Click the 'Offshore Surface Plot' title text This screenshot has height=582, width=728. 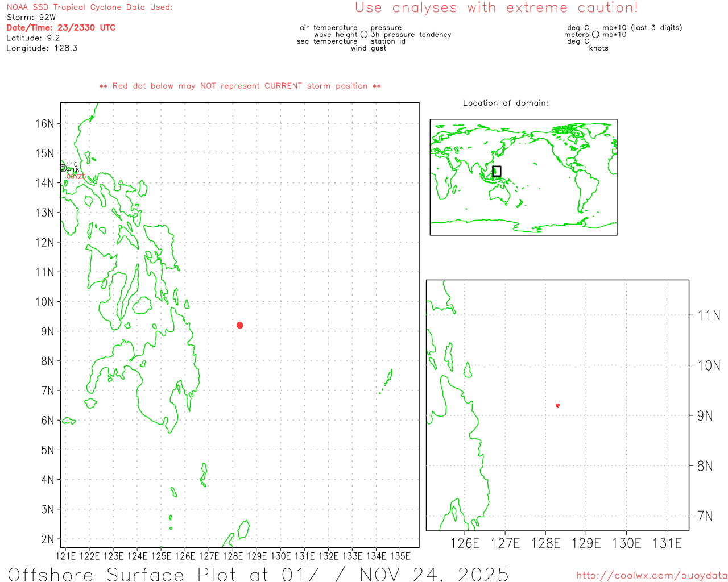tap(258, 574)
